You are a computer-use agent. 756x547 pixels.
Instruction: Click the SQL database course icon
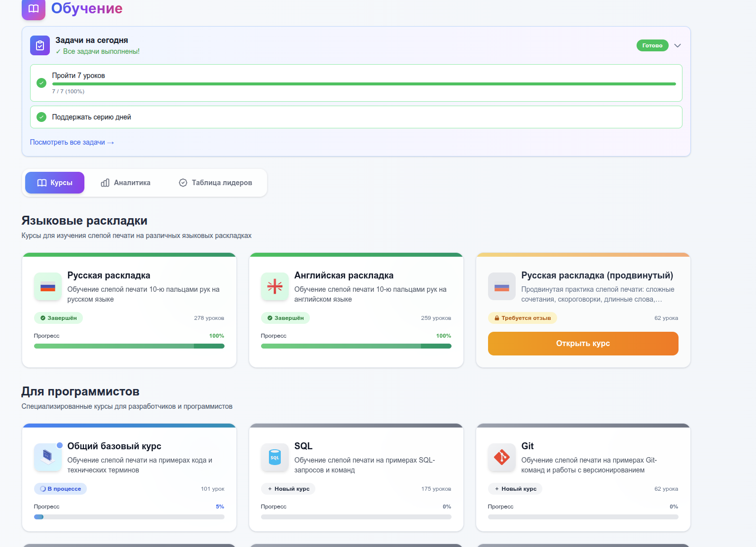click(x=275, y=458)
